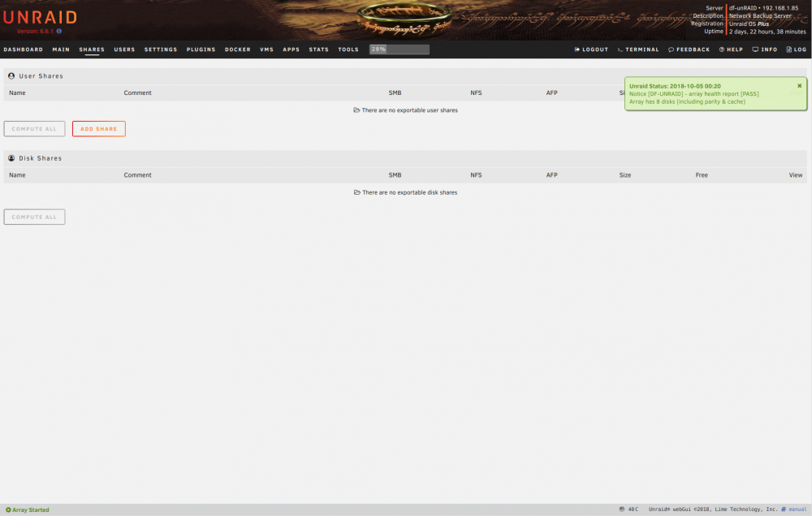Open the Docker tab

[x=238, y=49]
